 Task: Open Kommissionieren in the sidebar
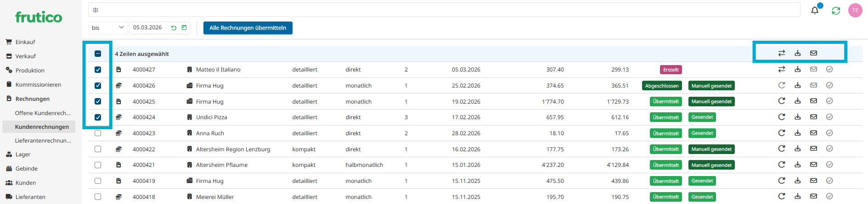(x=38, y=85)
